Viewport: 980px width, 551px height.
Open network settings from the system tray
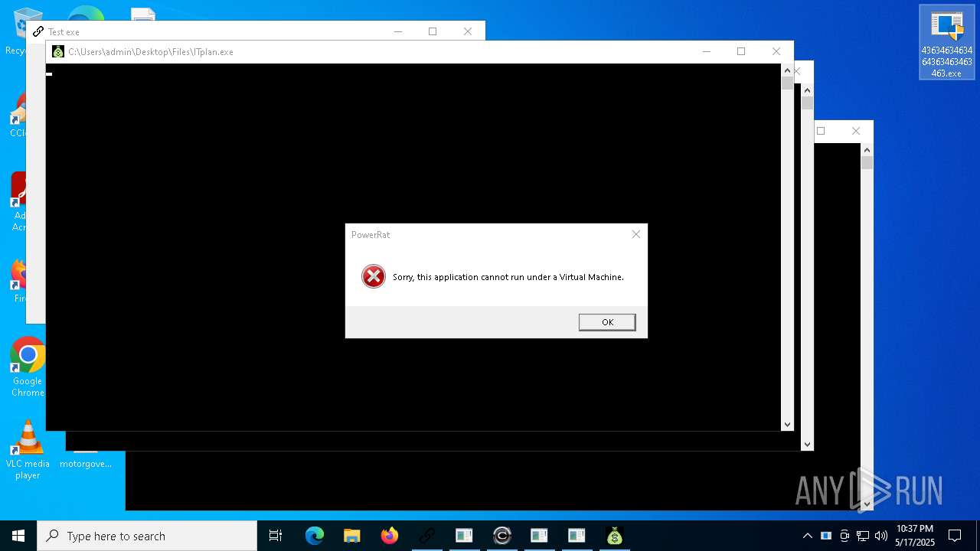863,536
